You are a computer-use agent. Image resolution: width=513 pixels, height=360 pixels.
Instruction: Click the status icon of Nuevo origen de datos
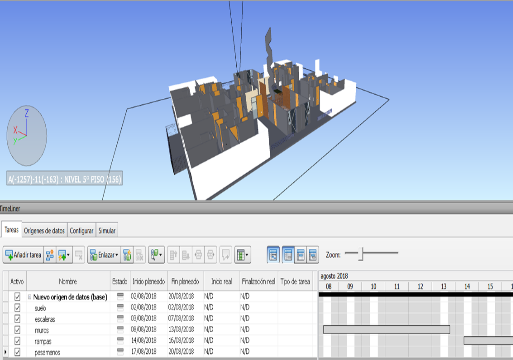(x=120, y=296)
